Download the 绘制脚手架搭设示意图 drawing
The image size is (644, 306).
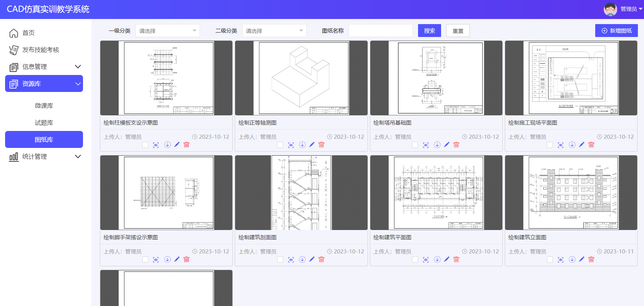[167, 260]
